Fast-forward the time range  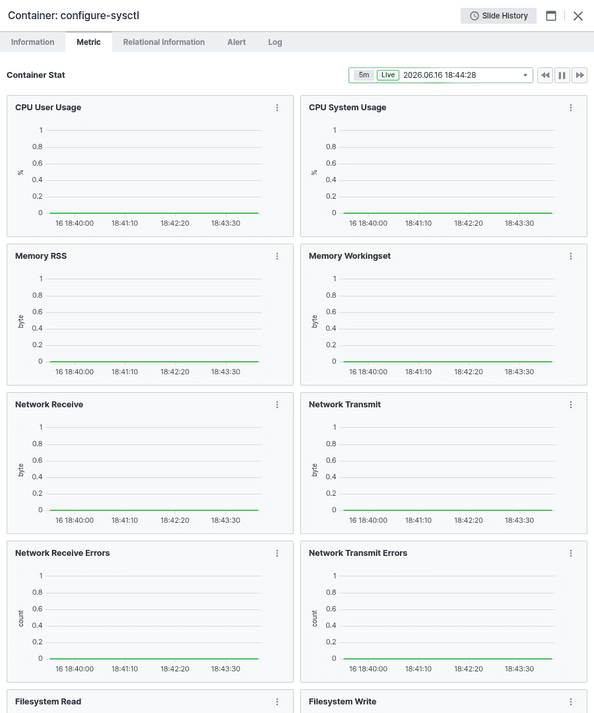(x=579, y=75)
